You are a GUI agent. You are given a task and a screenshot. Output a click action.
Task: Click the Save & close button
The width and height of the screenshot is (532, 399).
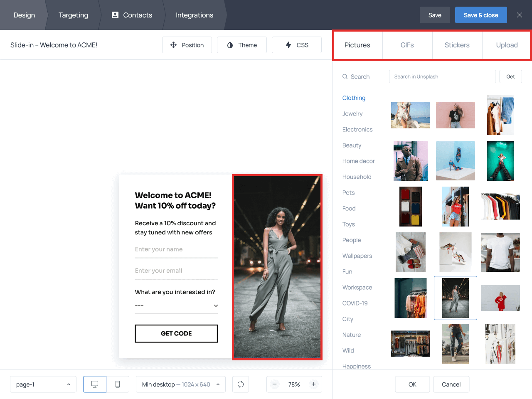coord(481,15)
